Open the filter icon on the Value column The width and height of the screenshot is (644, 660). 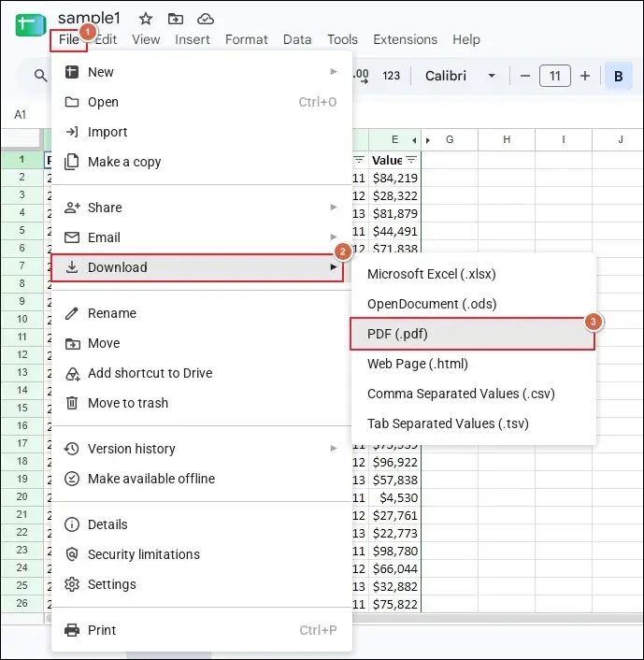[411, 160]
